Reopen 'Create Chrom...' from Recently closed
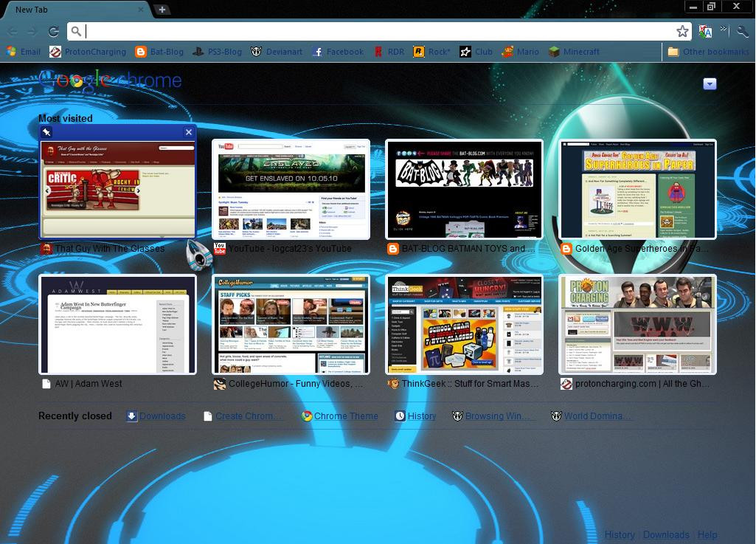This screenshot has height=544, width=756. tap(241, 416)
